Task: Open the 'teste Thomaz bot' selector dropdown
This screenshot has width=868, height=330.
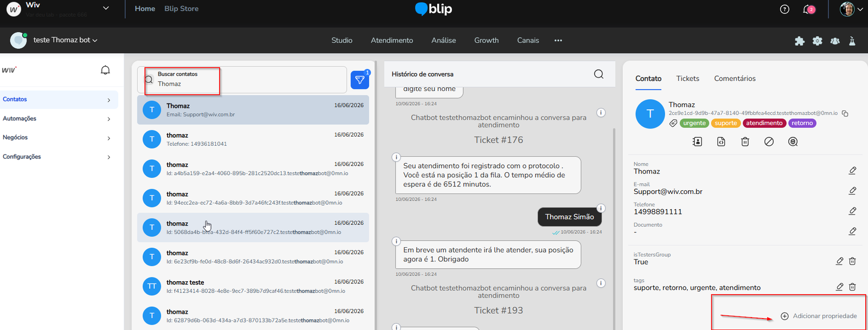Action: (x=65, y=40)
